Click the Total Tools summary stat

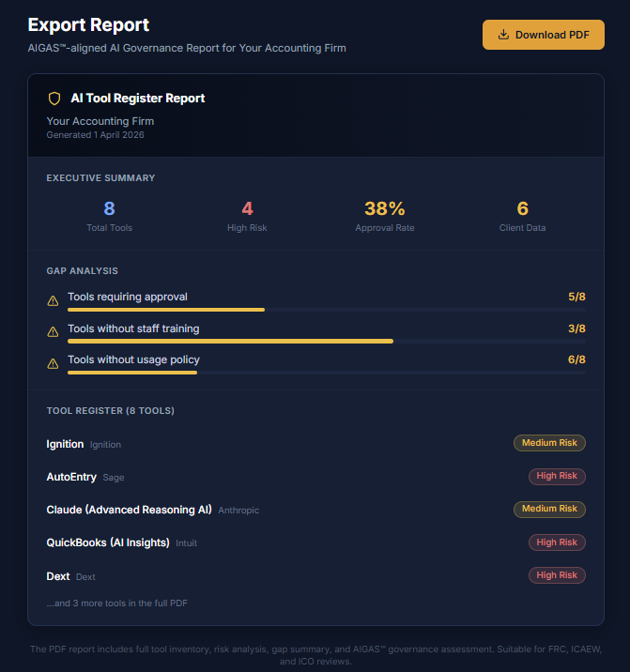point(109,215)
